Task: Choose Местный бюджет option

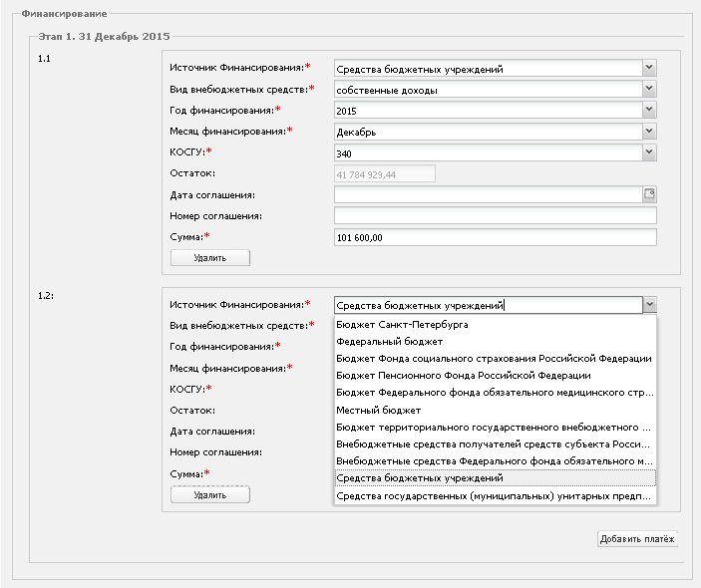Action: (x=496, y=411)
